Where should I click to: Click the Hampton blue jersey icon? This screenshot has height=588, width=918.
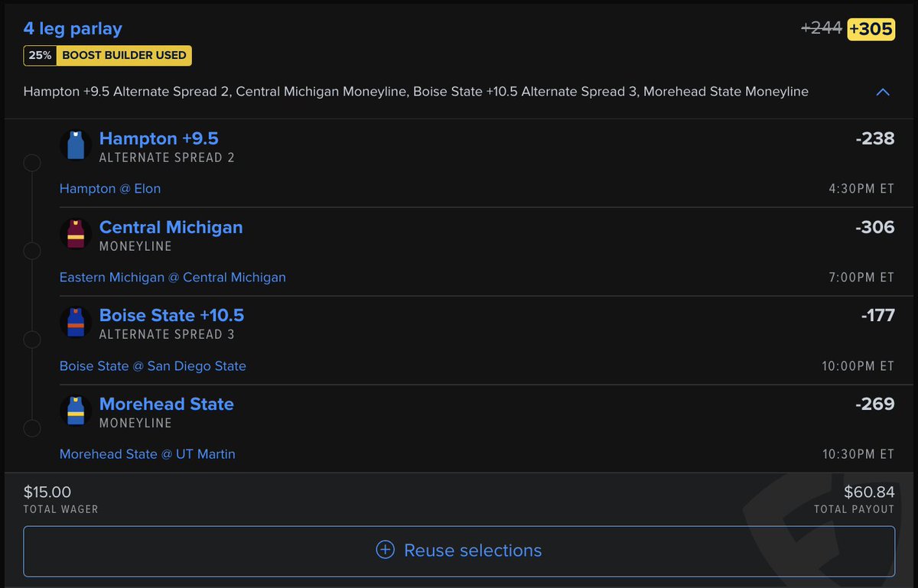pos(76,145)
